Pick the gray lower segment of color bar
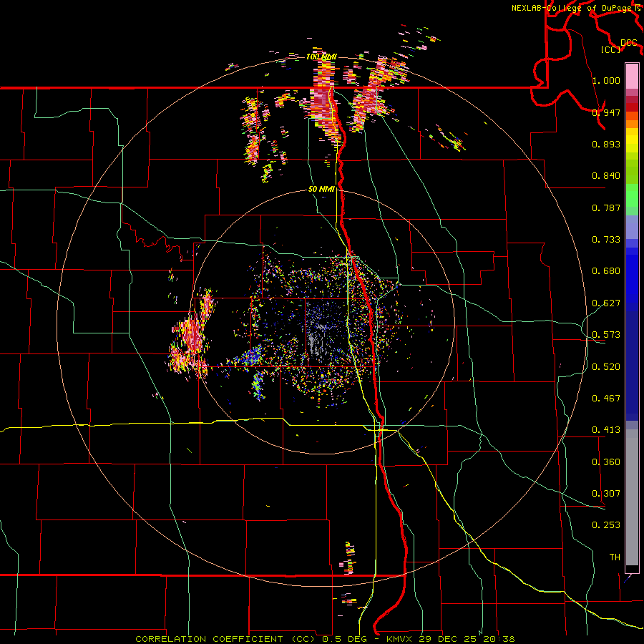Viewport: 644px width, 644px height. tap(632, 497)
